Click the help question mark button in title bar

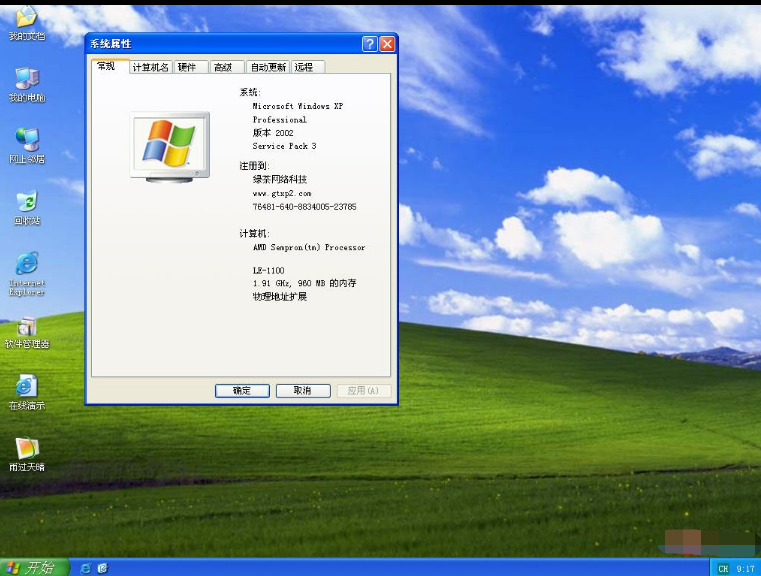tap(369, 44)
